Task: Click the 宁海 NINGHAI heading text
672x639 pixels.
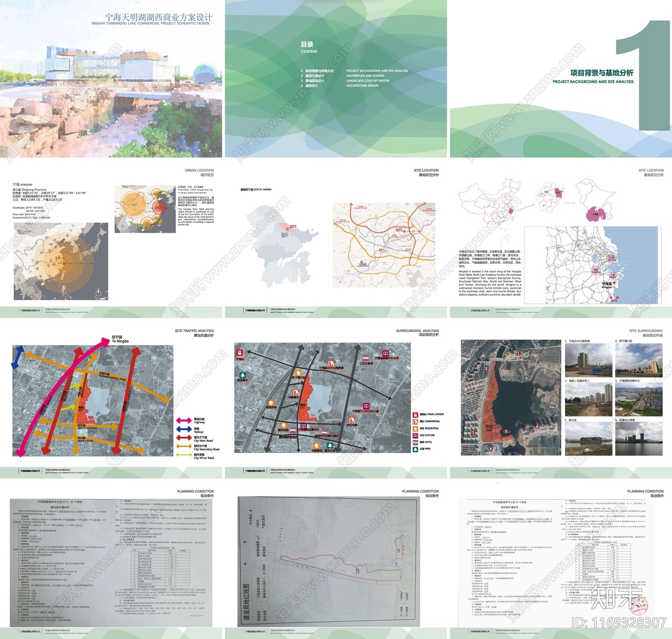Action: pyautogui.click(x=22, y=185)
